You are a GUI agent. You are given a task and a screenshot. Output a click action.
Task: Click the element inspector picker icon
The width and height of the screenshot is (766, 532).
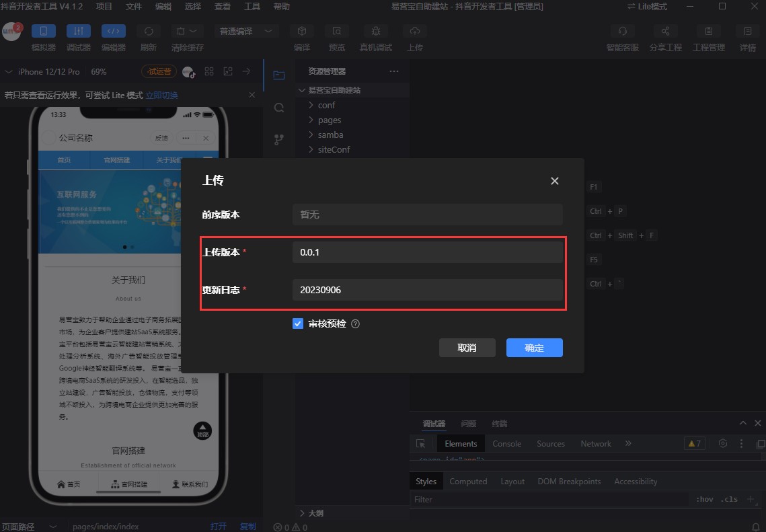[420, 444]
